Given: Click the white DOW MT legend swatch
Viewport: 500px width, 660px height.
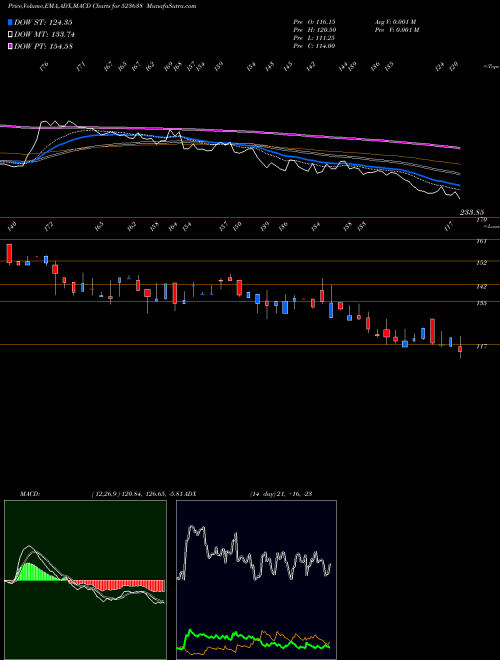Looking at the screenshot, I should (x=11, y=34).
